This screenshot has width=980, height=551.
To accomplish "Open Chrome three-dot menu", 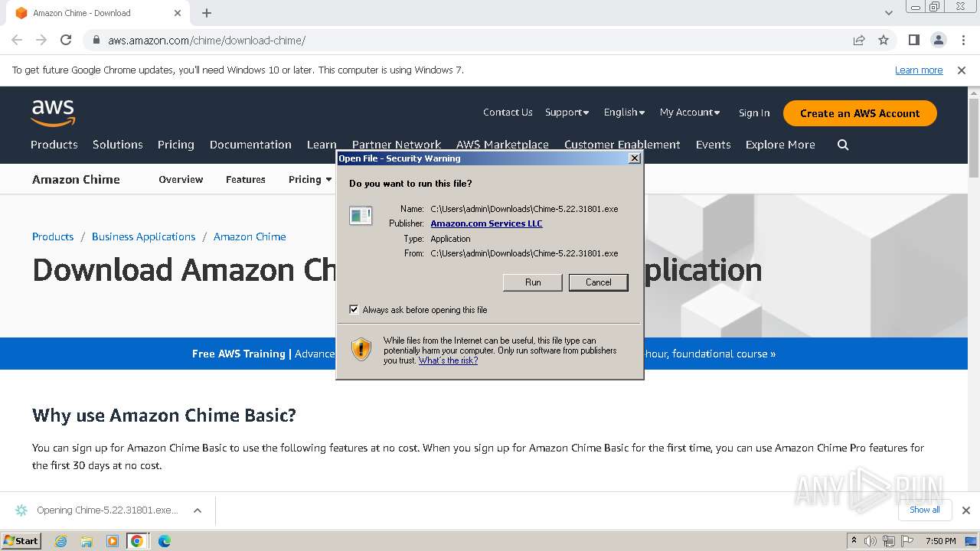I will coord(963,40).
